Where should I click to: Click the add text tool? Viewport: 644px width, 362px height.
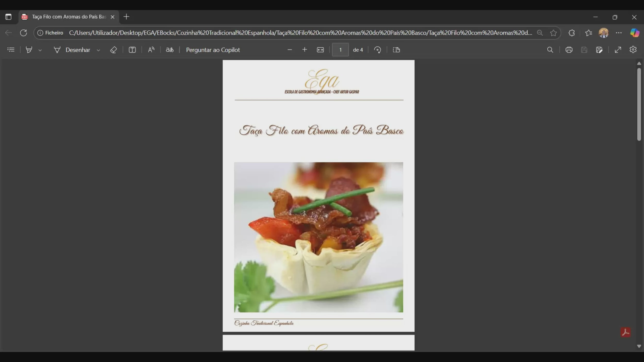pos(132,50)
